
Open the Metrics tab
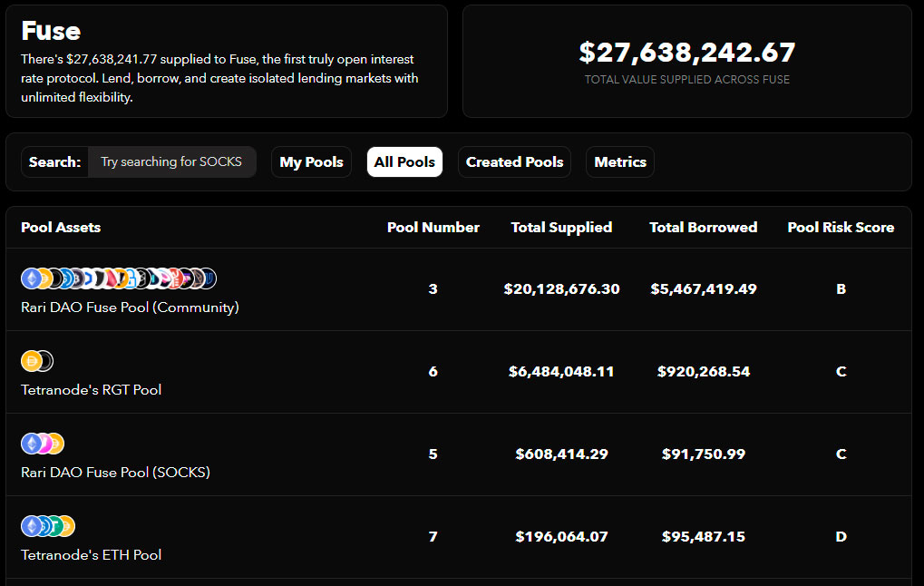point(620,161)
